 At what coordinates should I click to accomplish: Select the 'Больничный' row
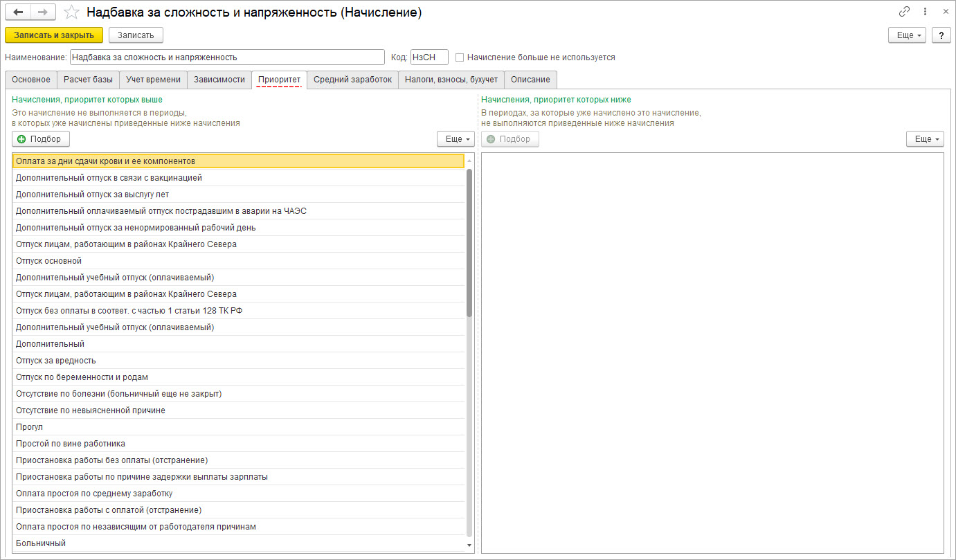(x=238, y=543)
